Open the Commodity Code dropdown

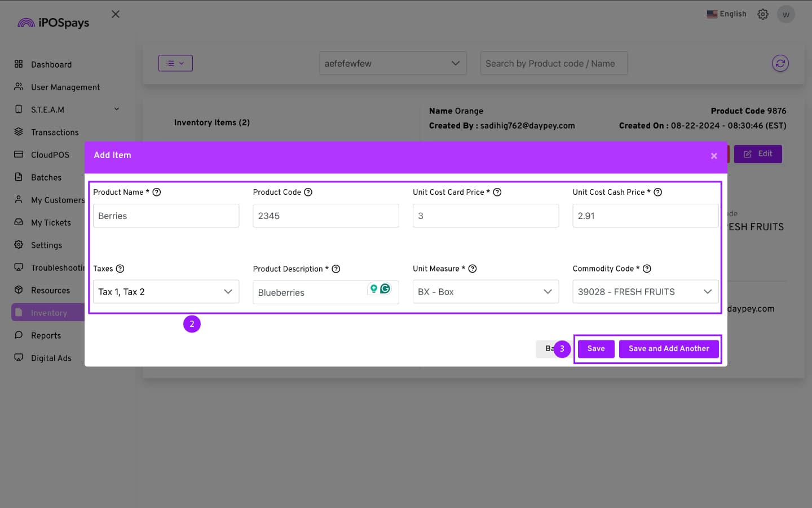(x=645, y=292)
